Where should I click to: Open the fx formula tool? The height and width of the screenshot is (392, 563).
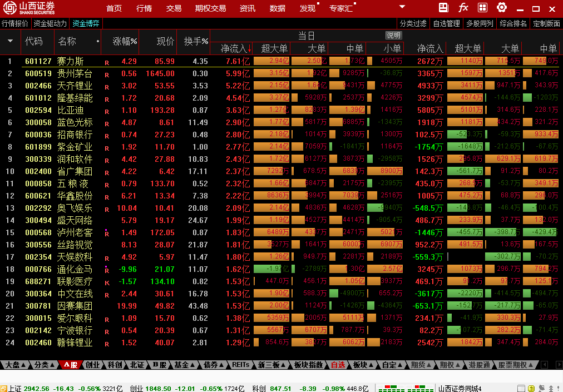click(463, 8)
